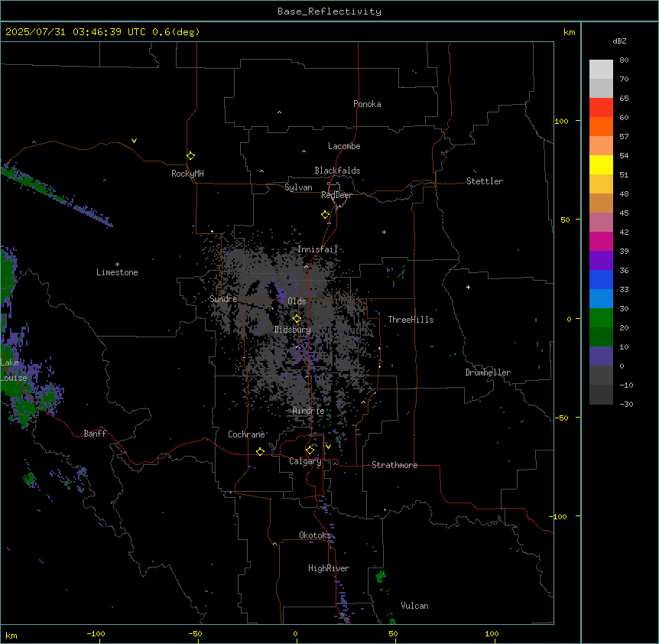659x644 pixels.
Task: Click the yellow diamond marker south of RedDeer
Action: pyautogui.click(x=326, y=215)
